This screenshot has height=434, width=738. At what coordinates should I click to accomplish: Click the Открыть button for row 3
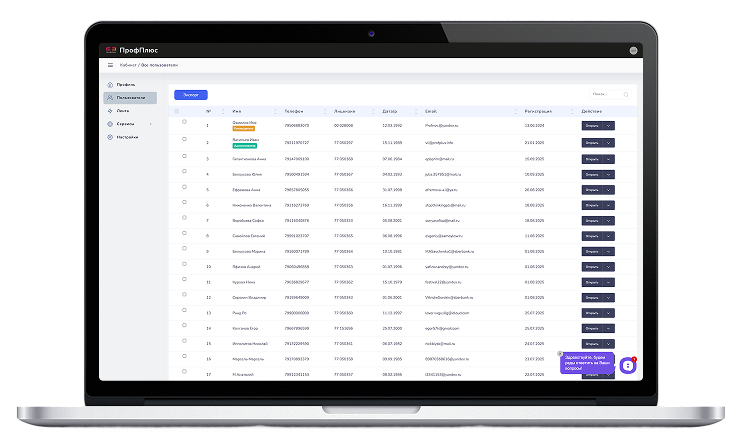click(591, 157)
